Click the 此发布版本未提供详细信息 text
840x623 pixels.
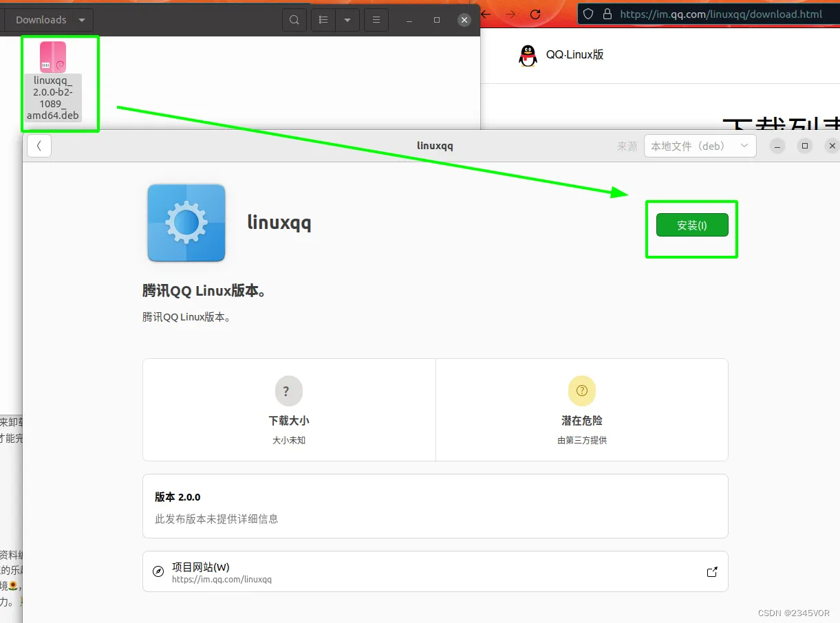click(217, 519)
